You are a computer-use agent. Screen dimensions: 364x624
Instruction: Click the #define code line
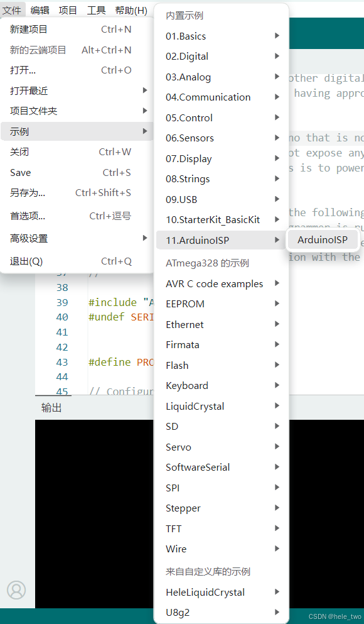(x=121, y=362)
